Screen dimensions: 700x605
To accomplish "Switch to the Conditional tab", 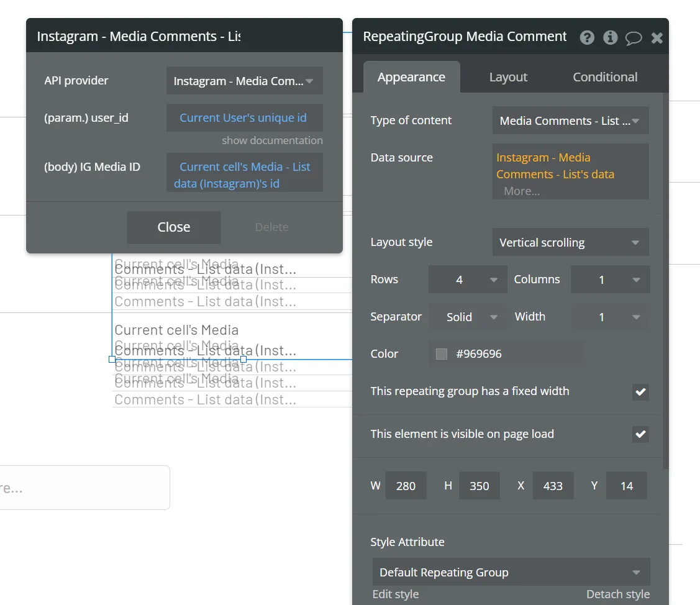I will 605,77.
